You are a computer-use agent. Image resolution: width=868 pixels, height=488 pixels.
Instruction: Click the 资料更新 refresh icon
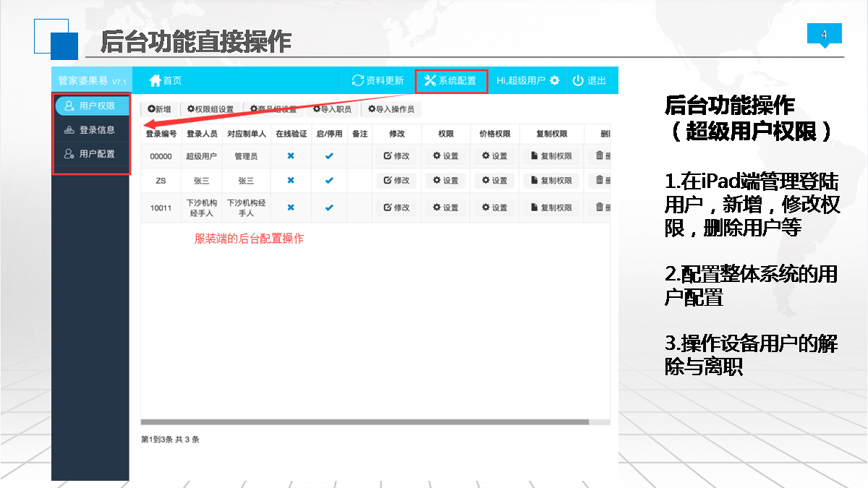tap(358, 81)
